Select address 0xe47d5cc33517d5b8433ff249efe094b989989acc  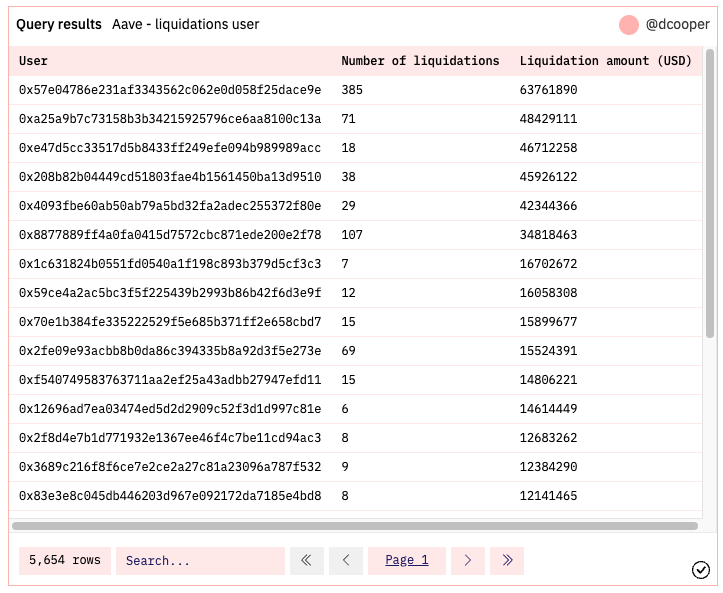click(170, 148)
